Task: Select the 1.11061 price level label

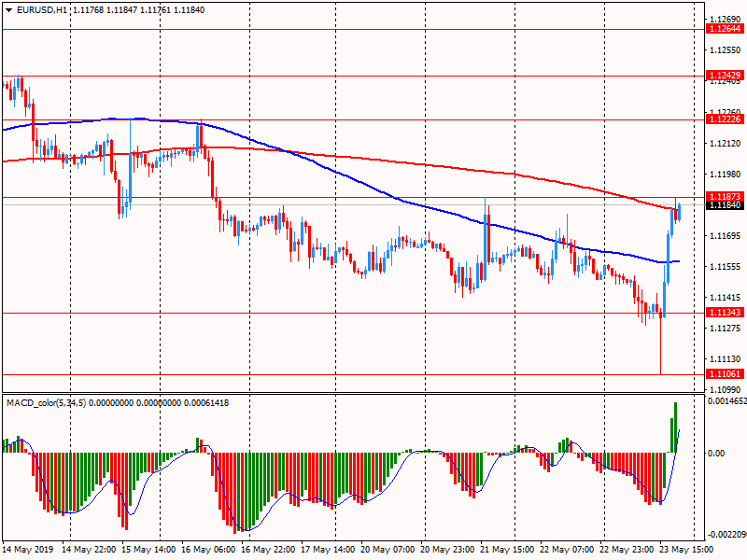Action: 726,374
